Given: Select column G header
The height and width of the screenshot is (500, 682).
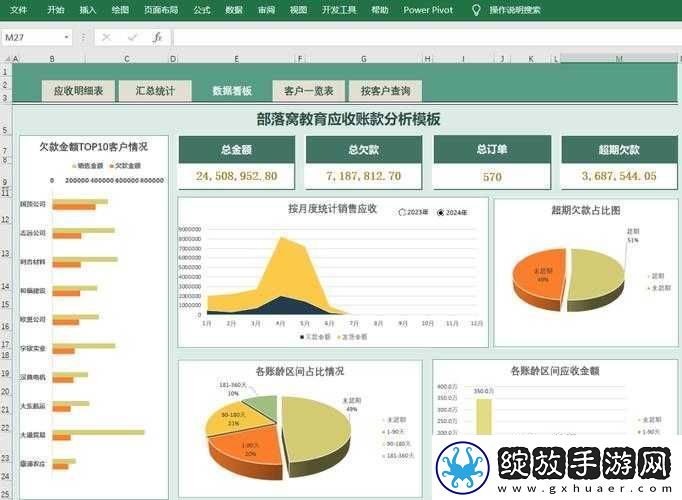Looking at the screenshot, I should click(x=364, y=59).
